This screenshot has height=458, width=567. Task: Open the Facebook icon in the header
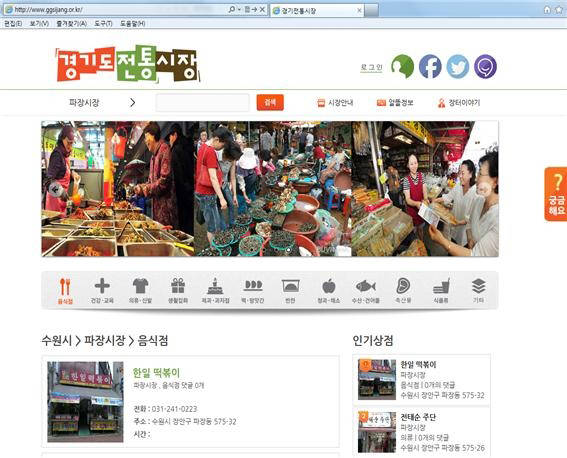coord(430,67)
